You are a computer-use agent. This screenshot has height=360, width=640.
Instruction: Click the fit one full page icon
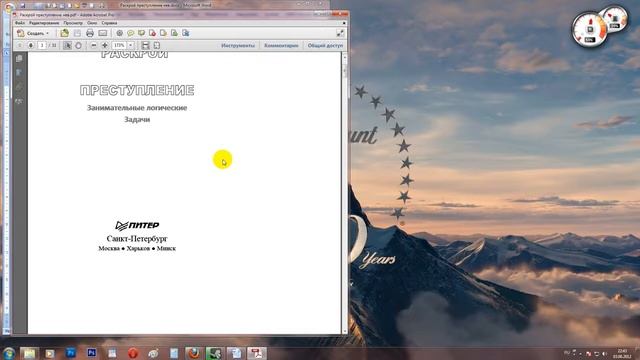[x=157, y=45]
